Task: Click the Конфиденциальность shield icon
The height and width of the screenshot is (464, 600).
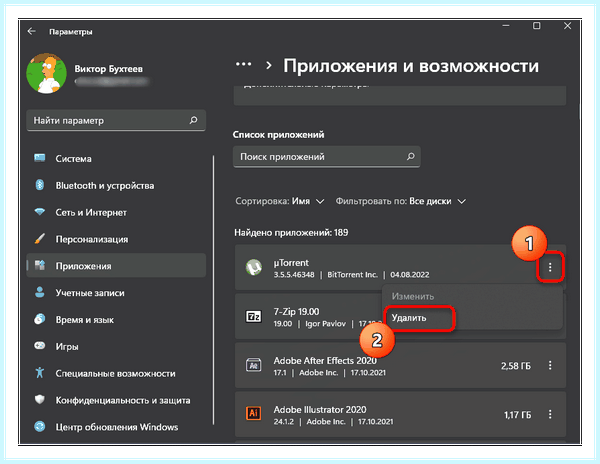Action: (40, 400)
